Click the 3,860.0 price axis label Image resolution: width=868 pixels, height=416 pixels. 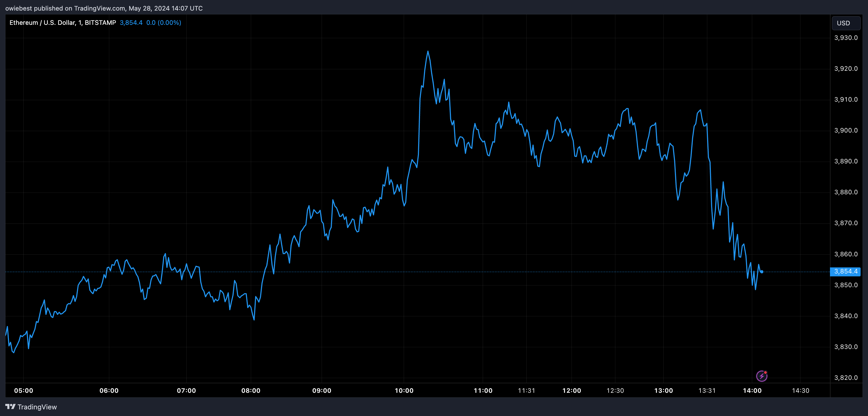[846, 254]
